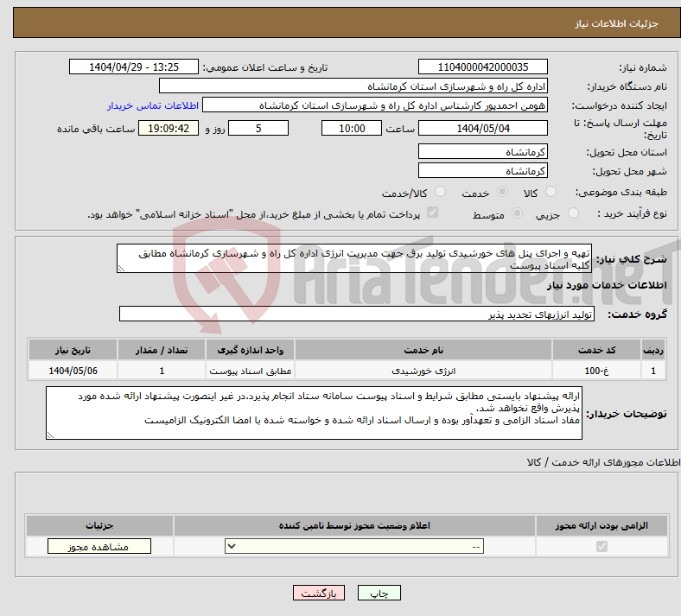Click the deadline date field 1404/05/04

(482, 128)
